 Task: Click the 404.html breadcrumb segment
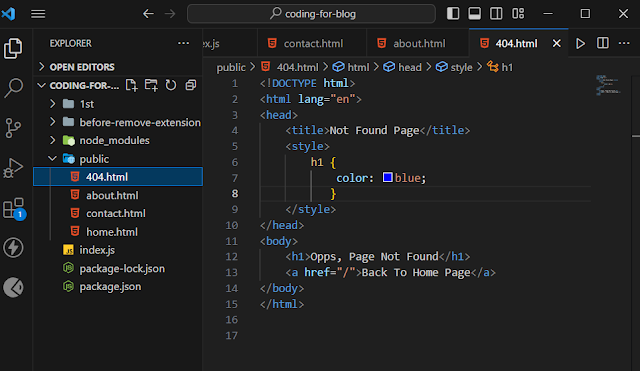click(290, 67)
